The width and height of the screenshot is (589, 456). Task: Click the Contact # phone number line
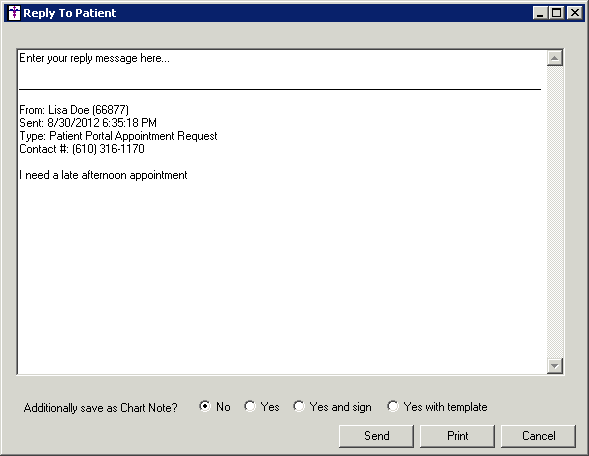click(82, 149)
